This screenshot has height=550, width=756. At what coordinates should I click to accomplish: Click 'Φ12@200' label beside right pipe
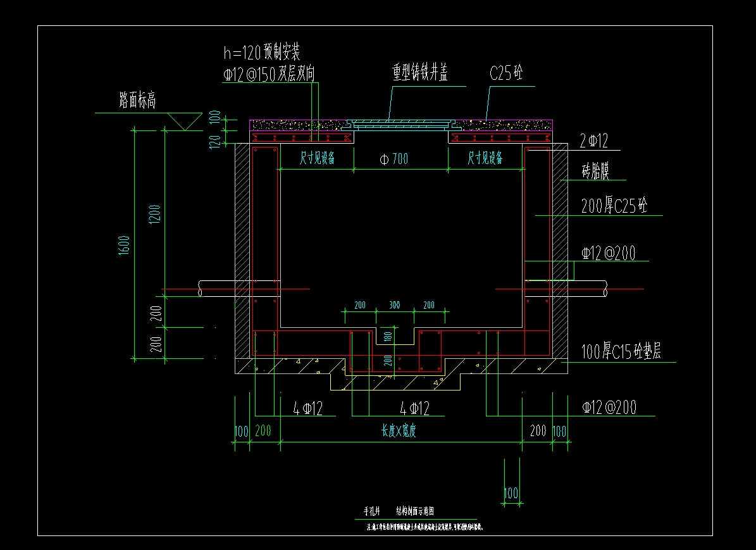pyautogui.click(x=609, y=253)
